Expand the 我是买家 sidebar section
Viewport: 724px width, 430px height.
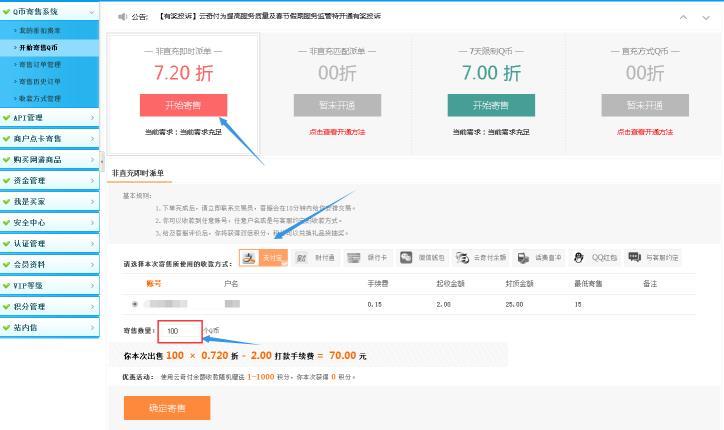point(92,202)
